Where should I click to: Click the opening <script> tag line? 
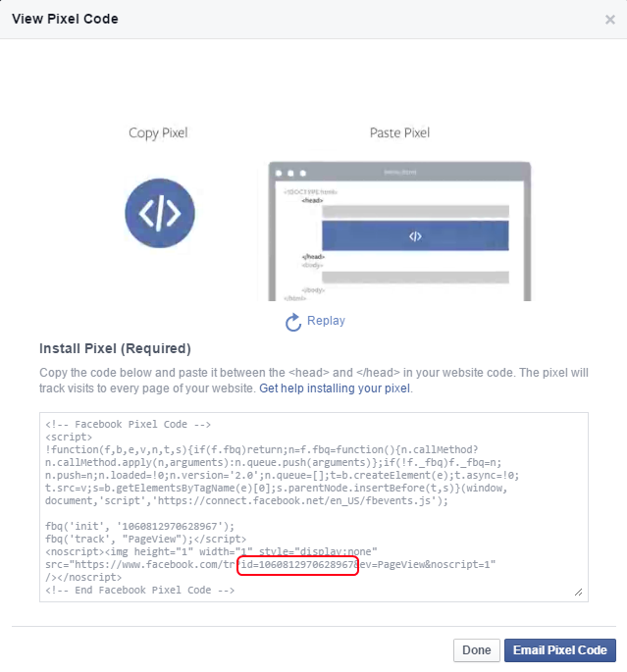tap(69, 438)
